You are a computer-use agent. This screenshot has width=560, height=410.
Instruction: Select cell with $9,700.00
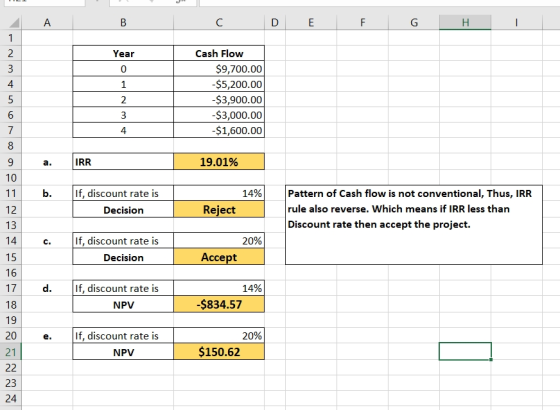click(219, 69)
